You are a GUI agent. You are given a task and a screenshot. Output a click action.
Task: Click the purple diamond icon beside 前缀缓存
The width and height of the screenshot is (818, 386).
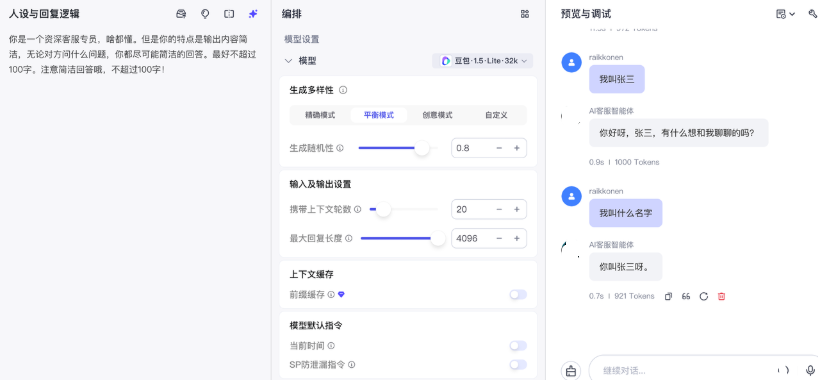pos(341,295)
